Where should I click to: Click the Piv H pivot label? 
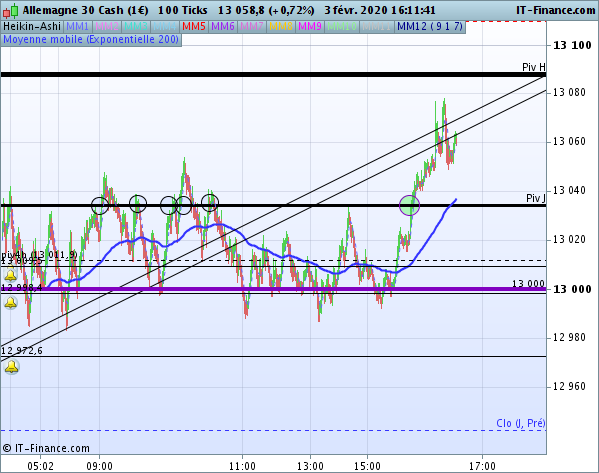tap(534, 67)
